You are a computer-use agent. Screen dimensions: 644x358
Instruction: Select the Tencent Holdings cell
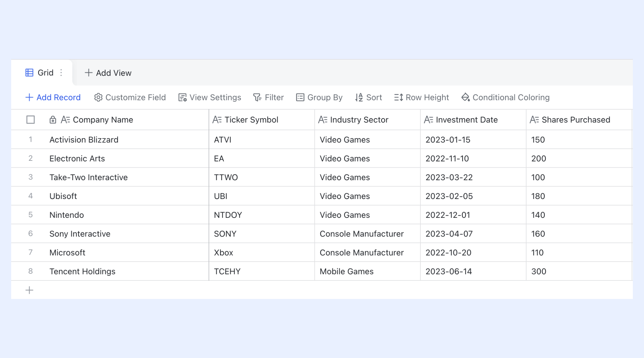[127, 271]
